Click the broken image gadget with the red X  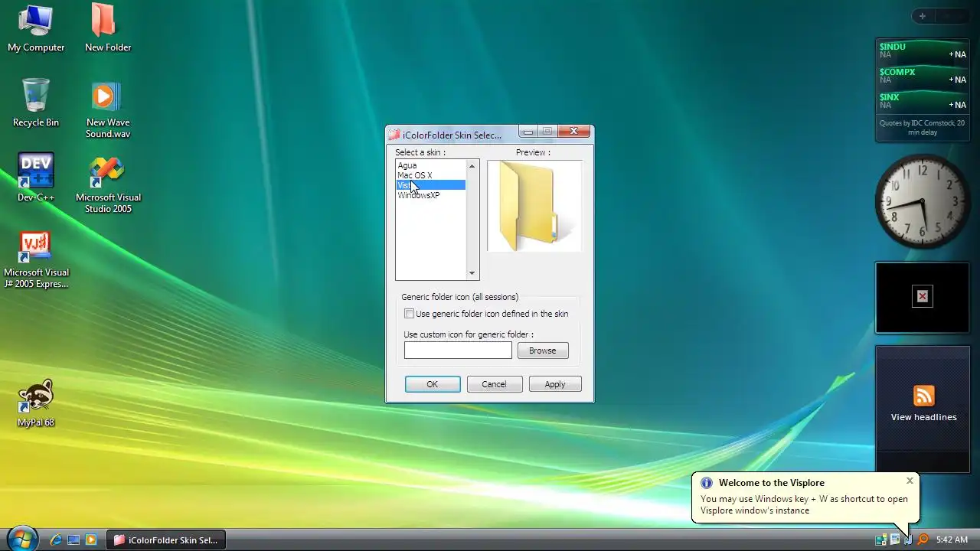pos(923,296)
